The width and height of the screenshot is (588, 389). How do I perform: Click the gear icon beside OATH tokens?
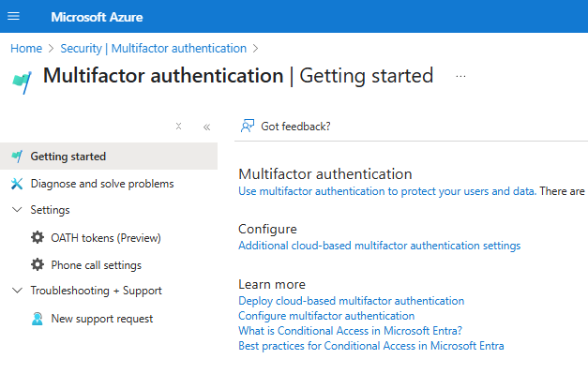[38, 237]
